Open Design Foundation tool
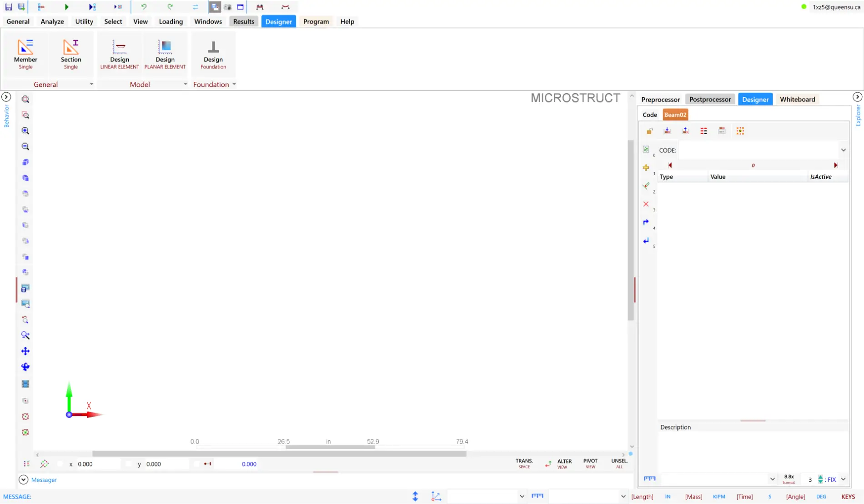The width and height of the screenshot is (864, 504). tap(213, 54)
